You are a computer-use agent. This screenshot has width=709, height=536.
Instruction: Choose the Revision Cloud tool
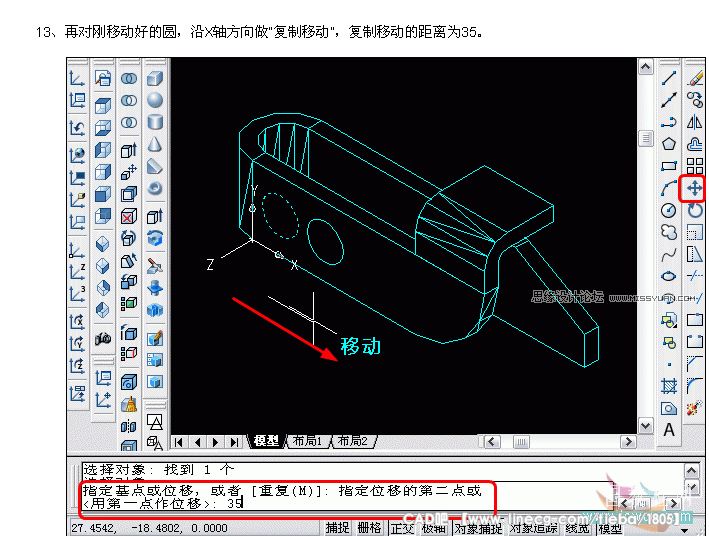coord(669,232)
